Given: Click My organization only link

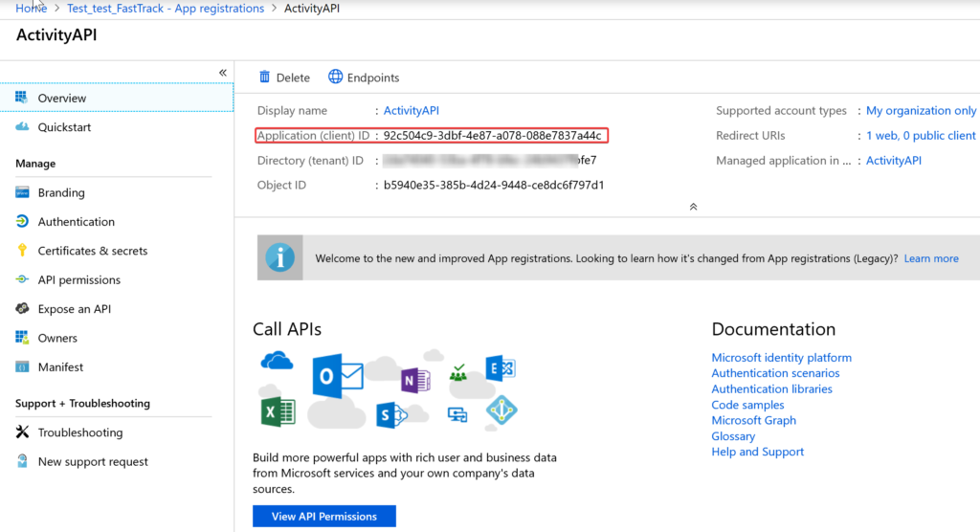Looking at the screenshot, I should (921, 110).
